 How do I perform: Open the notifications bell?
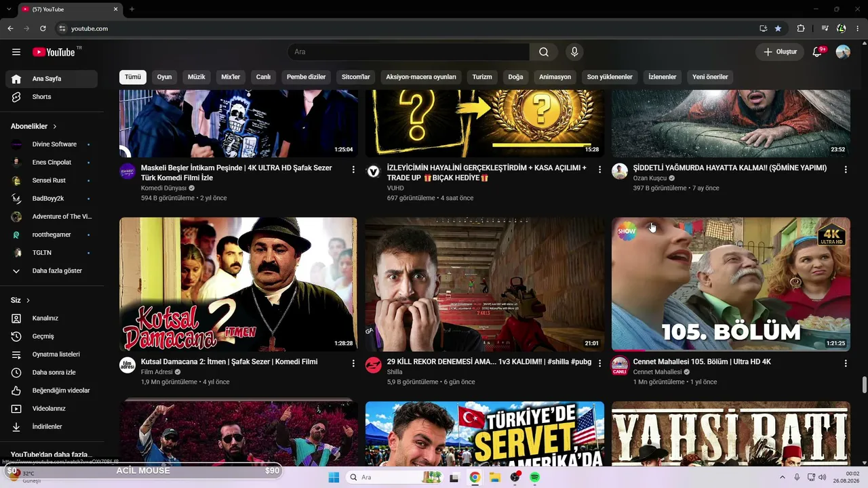coord(817,52)
